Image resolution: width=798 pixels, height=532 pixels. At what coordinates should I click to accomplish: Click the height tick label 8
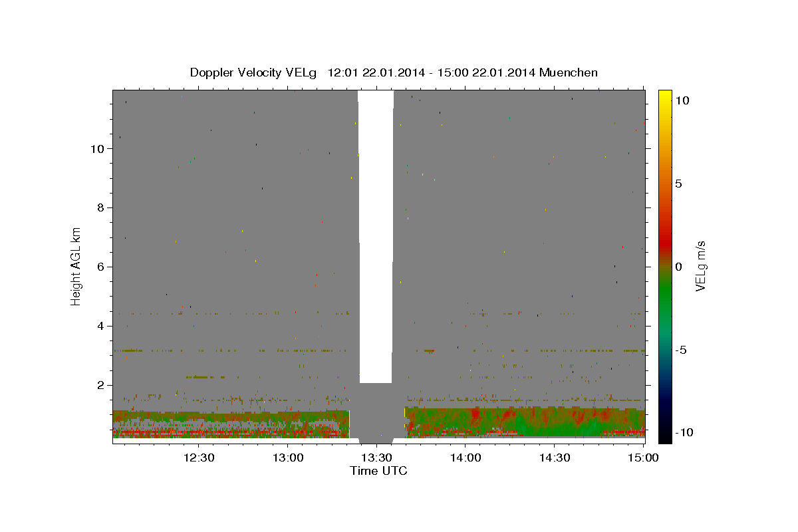coord(100,207)
